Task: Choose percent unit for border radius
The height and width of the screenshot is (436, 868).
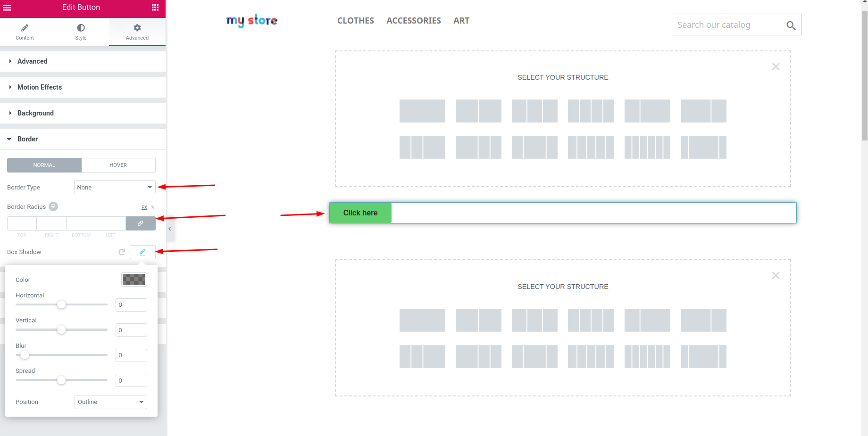Action: [x=153, y=207]
